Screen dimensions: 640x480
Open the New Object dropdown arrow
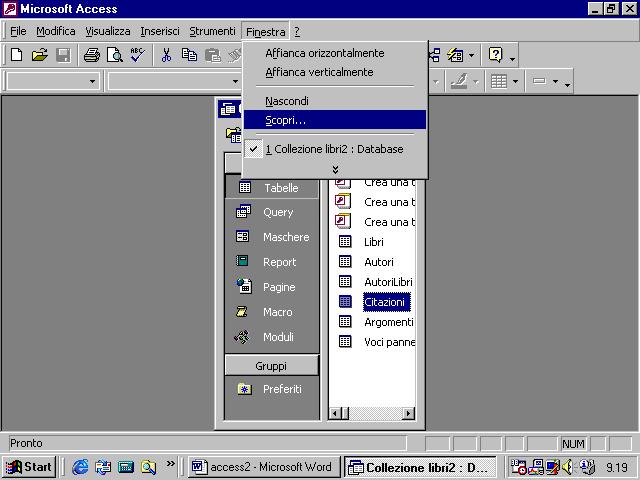(471, 55)
